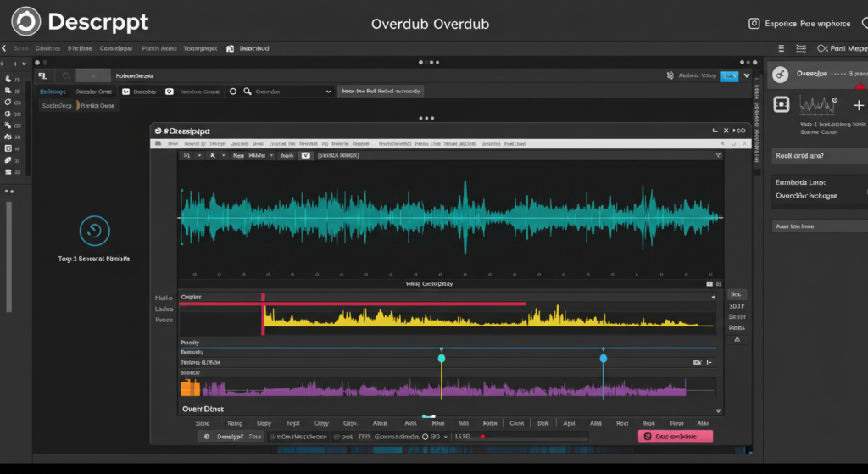Open the dropdown arrow right of the X tool

(224, 156)
